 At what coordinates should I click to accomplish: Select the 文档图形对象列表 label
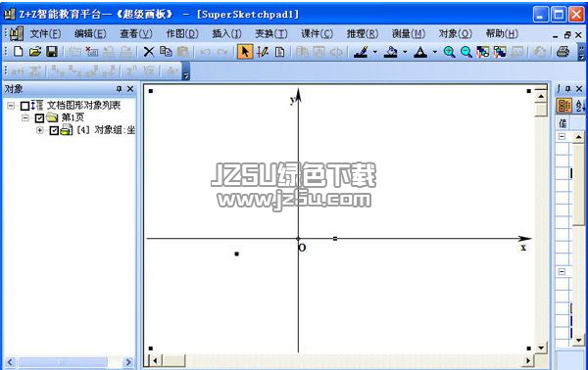click(83, 106)
